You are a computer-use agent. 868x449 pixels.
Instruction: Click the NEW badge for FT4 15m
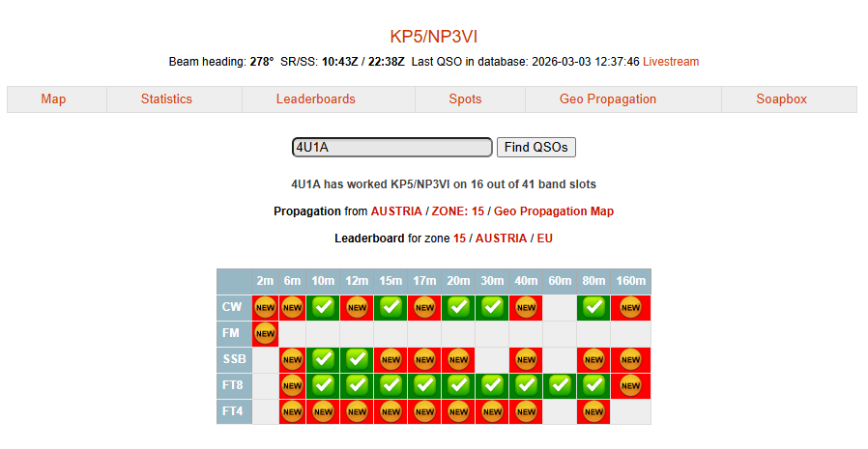point(391,411)
